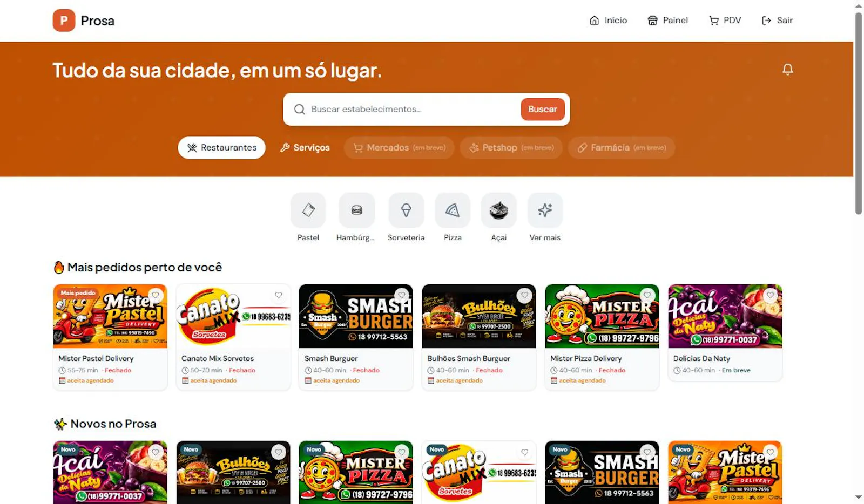Viewport: 864px width, 504px height.
Task: Select the Restaurantes tab
Action: coord(221,148)
